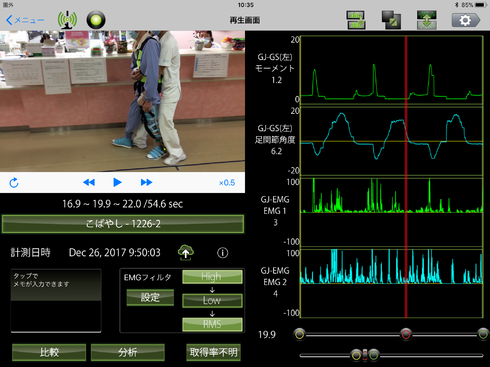Tap the EMGフィルタ label
This screenshot has height=367, width=490.
click(x=147, y=277)
